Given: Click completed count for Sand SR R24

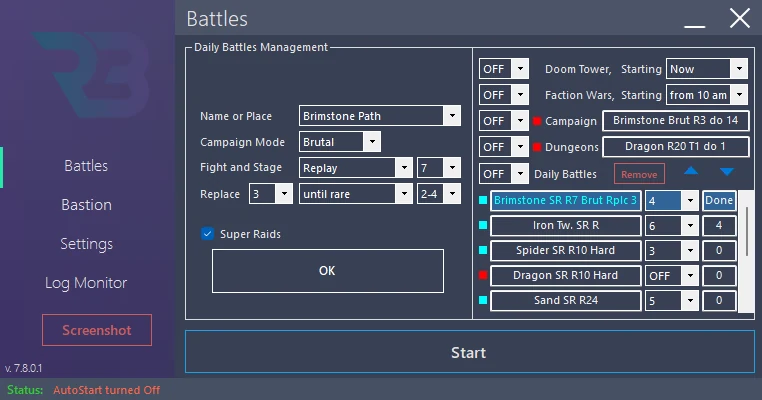Looking at the screenshot, I should point(719,300).
